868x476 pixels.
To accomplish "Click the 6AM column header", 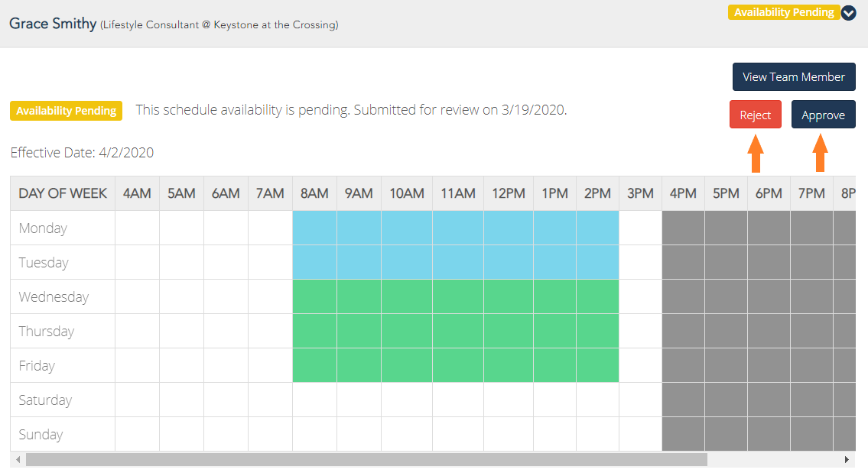I will (226, 193).
